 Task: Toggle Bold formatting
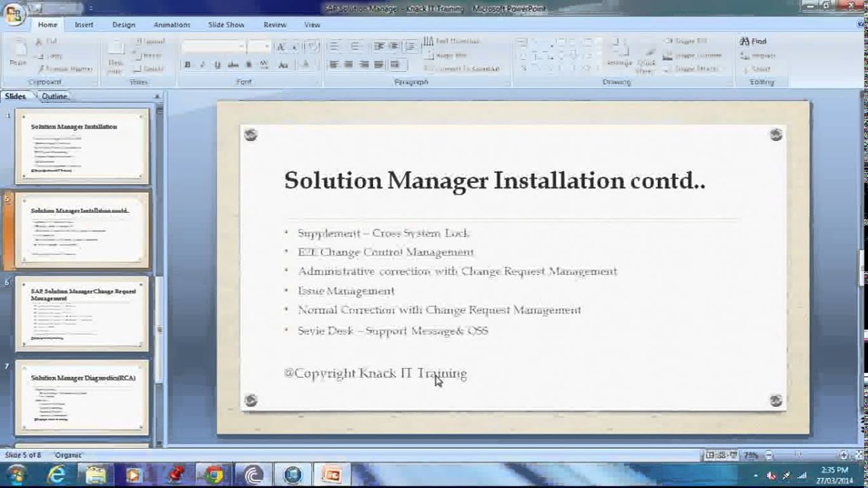pyautogui.click(x=187, y=65)
